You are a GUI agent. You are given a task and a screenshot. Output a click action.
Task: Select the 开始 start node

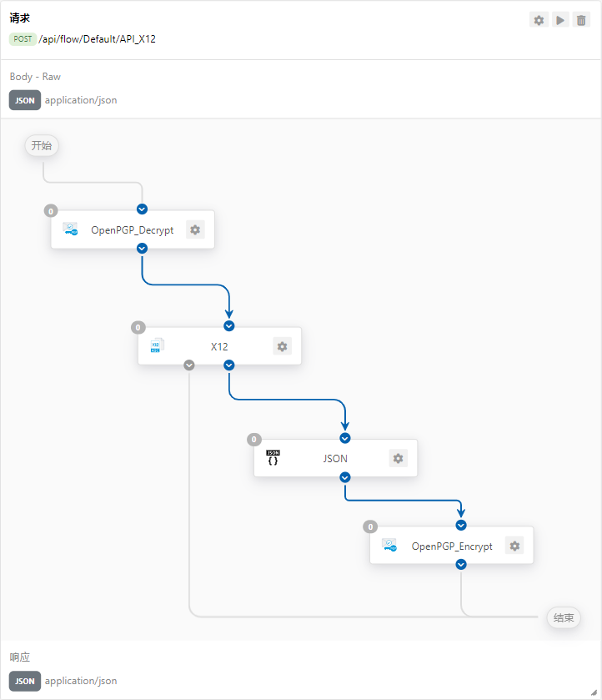(42, 145)
